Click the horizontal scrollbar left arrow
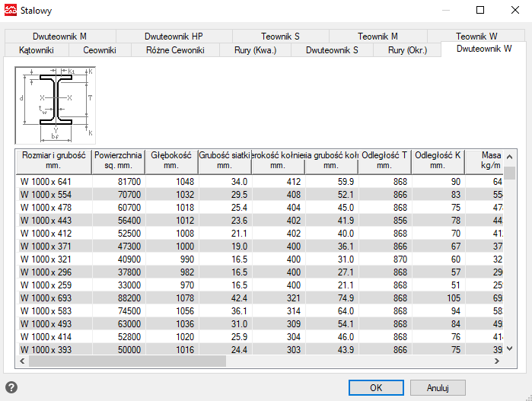Image resolution: width=532 pixels, height=401 pixels. click(21, 361)
